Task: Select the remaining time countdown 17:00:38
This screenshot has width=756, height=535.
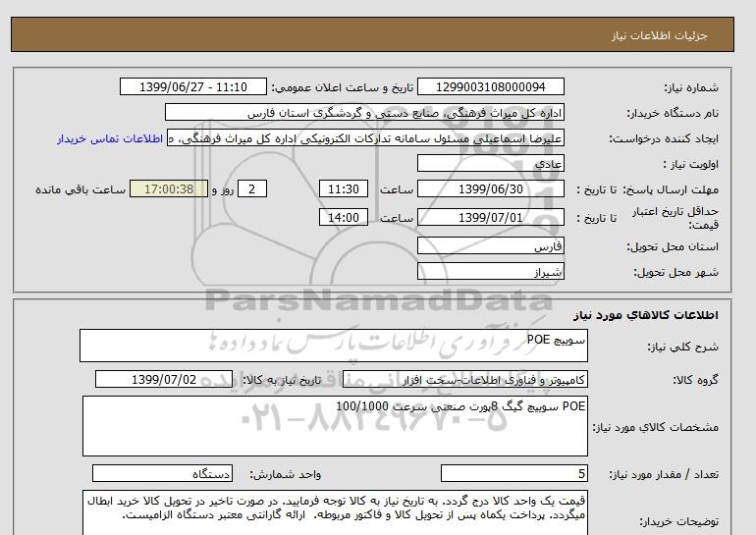Action: (169, 188)
